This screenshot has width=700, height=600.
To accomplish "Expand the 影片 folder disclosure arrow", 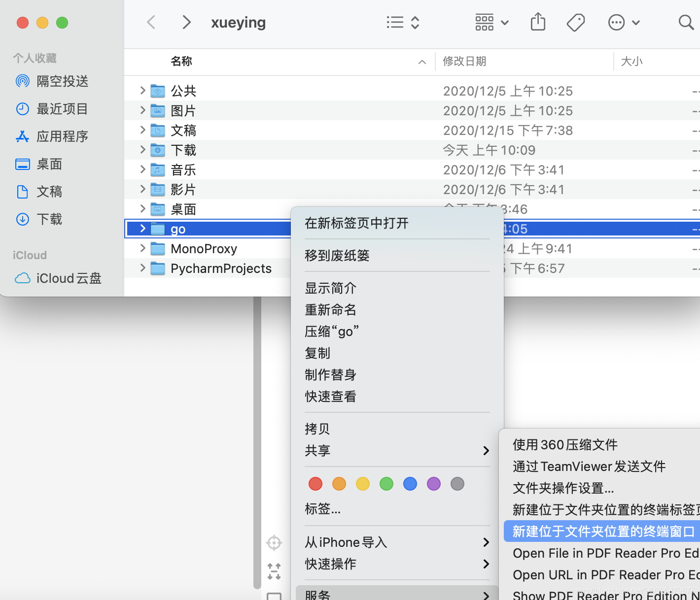I will click(142, 189).
